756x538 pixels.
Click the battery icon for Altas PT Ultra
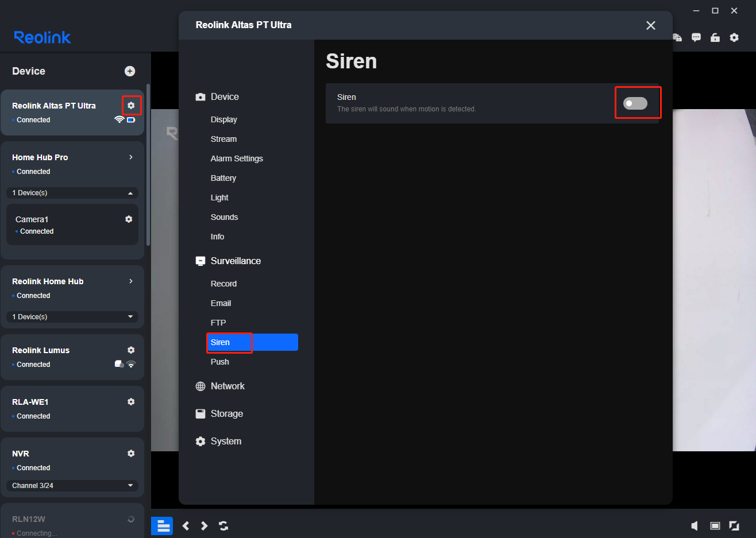(131, 120)
